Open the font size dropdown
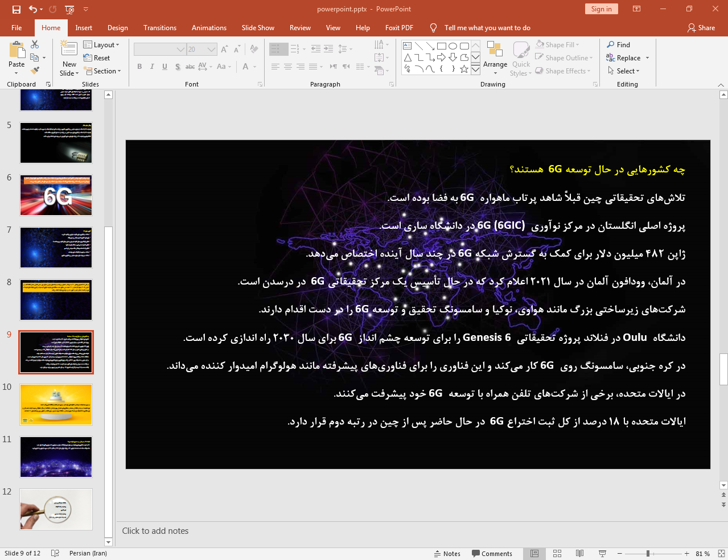This screenshot has height=560, width=728. click(212, 50)
